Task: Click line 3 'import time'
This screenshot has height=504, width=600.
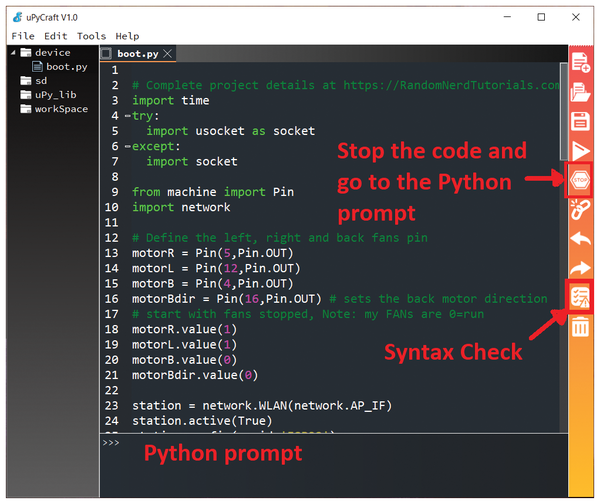Action: click(x=171, y=100)
